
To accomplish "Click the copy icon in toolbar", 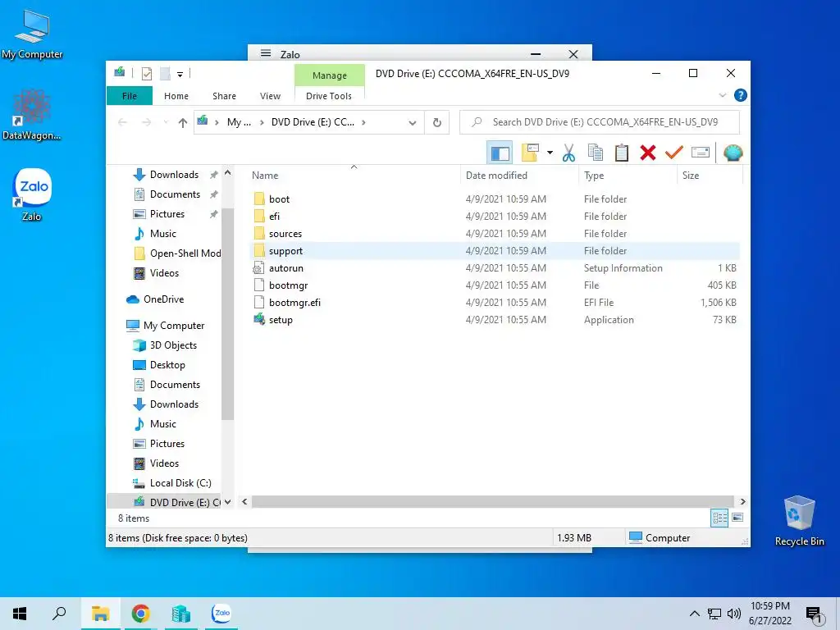I will coord(596,153).
